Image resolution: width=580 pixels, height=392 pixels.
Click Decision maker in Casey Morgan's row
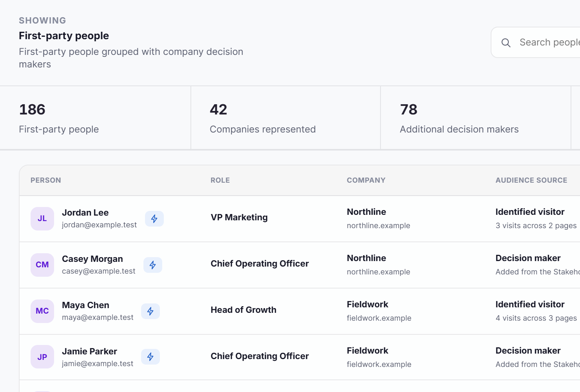pyautogui.click(x=528, y=258)
